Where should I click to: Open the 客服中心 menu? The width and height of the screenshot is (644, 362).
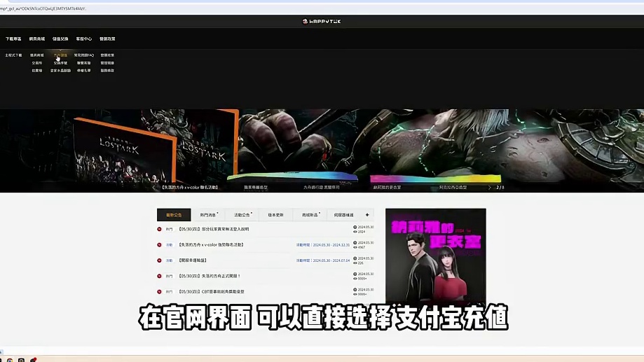pyautogui.click(x=84, y=39)
